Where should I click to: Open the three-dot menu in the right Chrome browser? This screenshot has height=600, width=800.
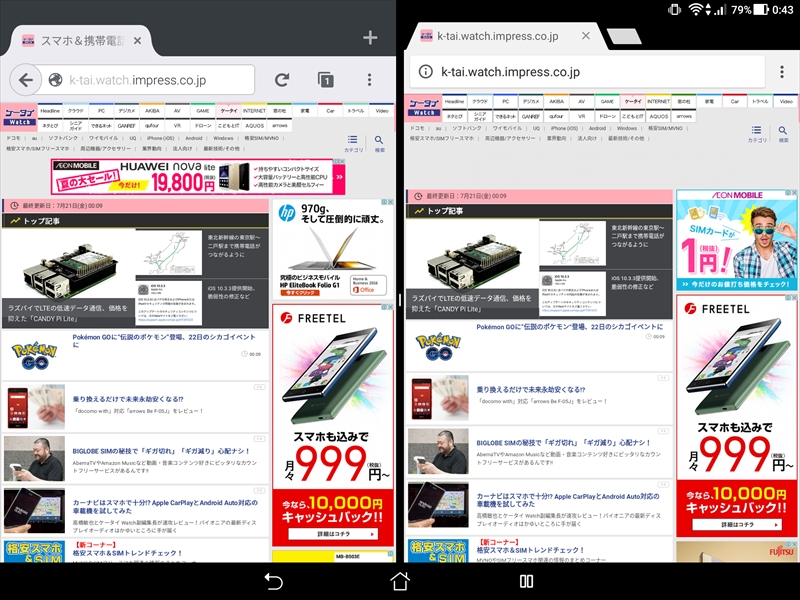782,72
